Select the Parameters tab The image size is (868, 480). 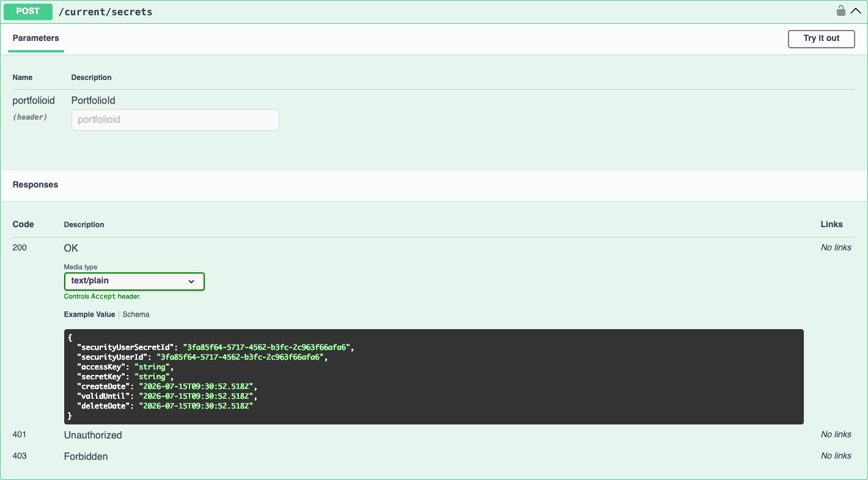tap(36, 38)
